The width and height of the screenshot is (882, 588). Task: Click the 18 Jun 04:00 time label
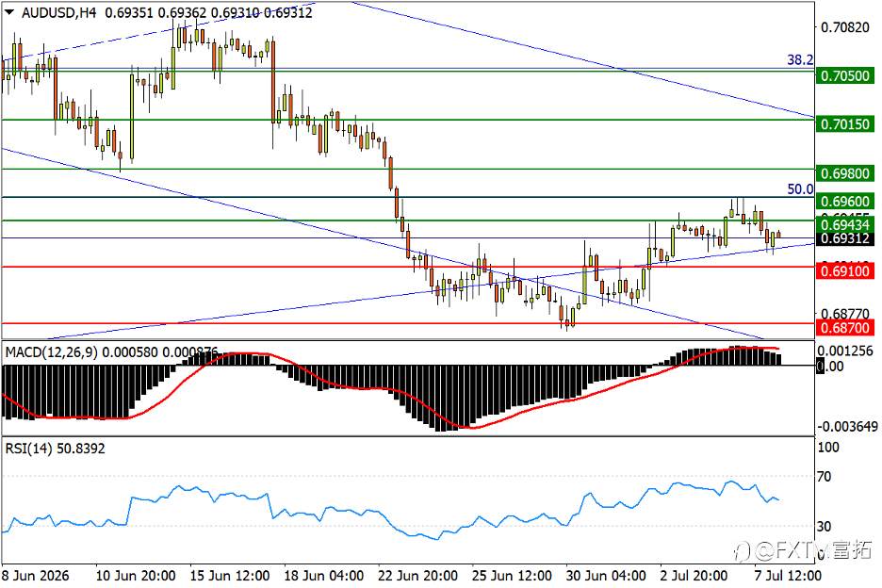(x=323, y=576)
